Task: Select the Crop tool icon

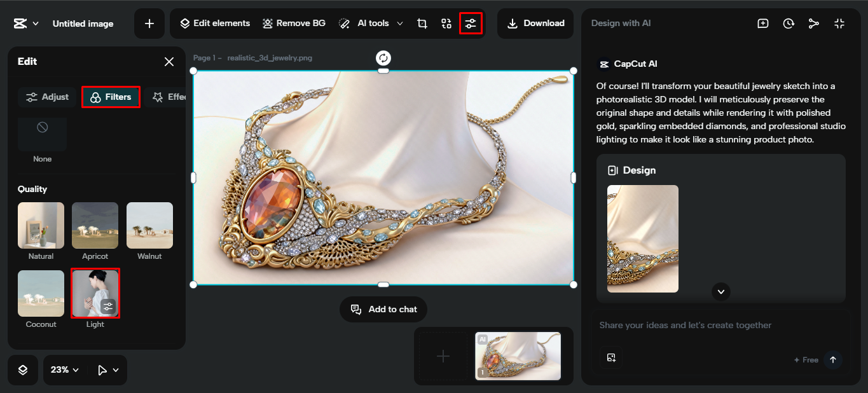Action: coord(422,24)
